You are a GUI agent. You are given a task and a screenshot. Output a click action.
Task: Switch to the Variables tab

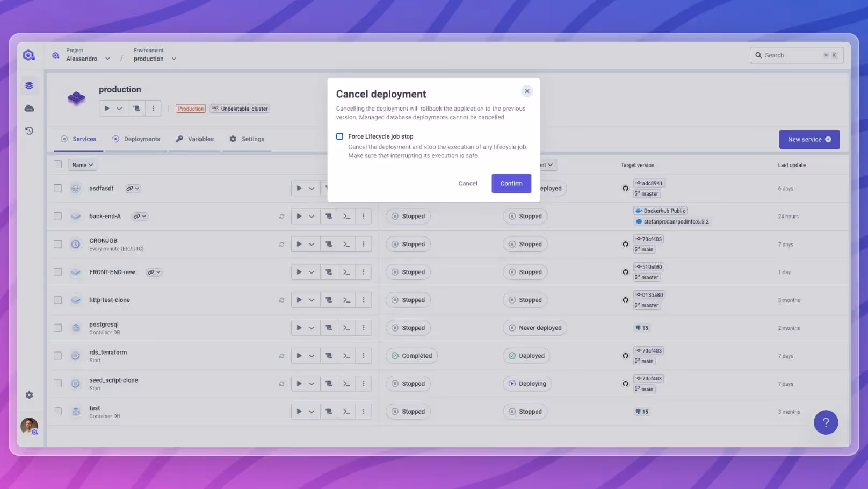195,139
